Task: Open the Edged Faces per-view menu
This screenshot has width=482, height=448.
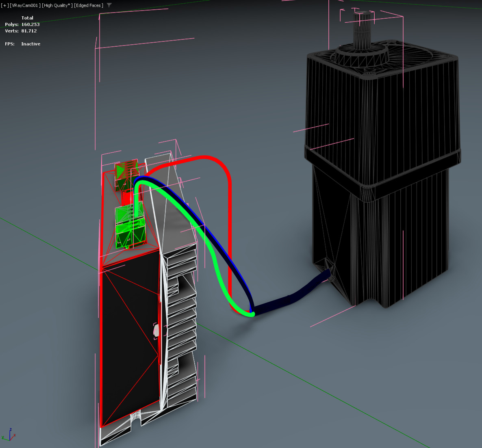Action: pos(89,5)
